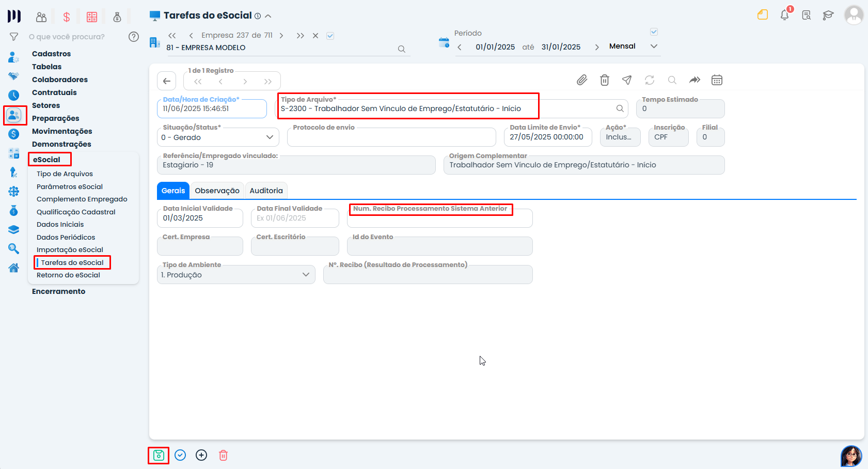Open Dados Periódicos menu link

(66, 238)
